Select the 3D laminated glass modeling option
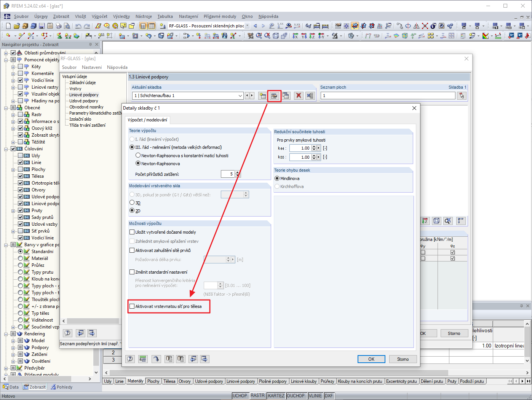Screen dimensions: 532x400 [x=132, y=203]
